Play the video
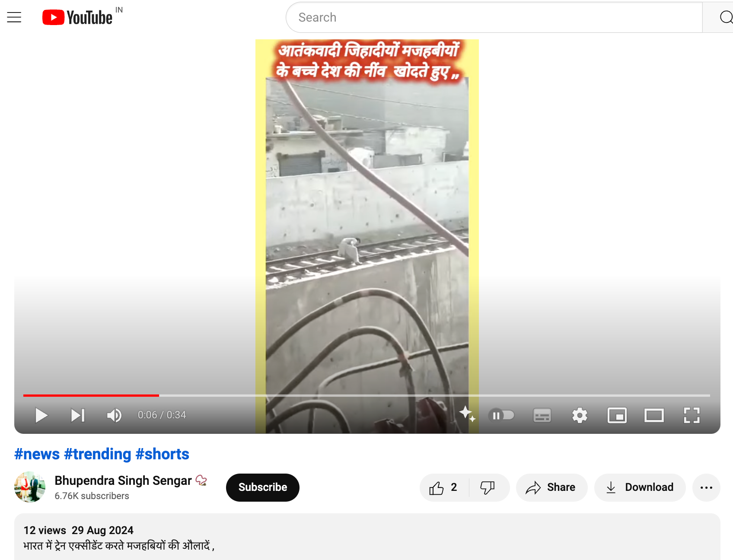The image size is (733, 560). coord(41,415)
